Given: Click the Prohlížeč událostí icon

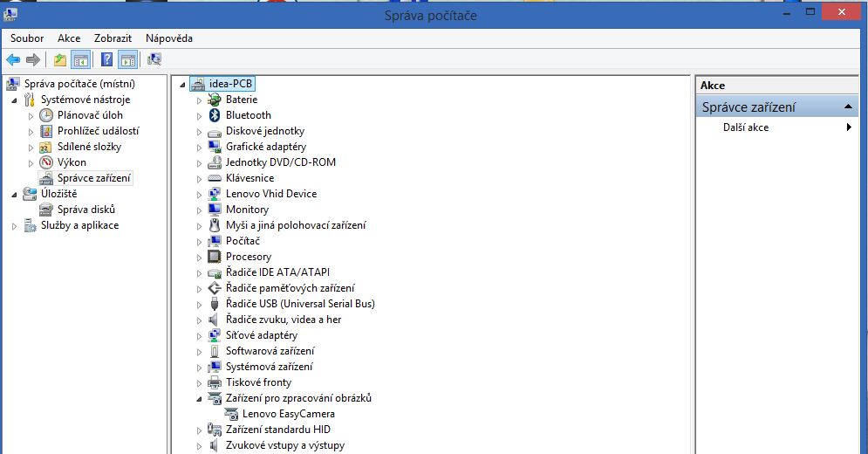Looking at the screenshot, I should click(x=46, y=131).
